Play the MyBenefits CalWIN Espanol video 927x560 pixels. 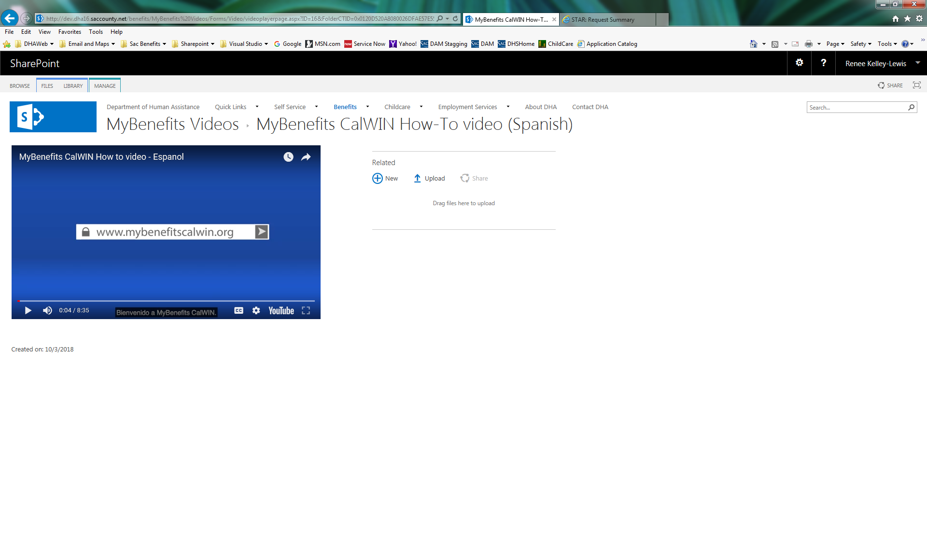pyautogui.click(x=28, y=310)
